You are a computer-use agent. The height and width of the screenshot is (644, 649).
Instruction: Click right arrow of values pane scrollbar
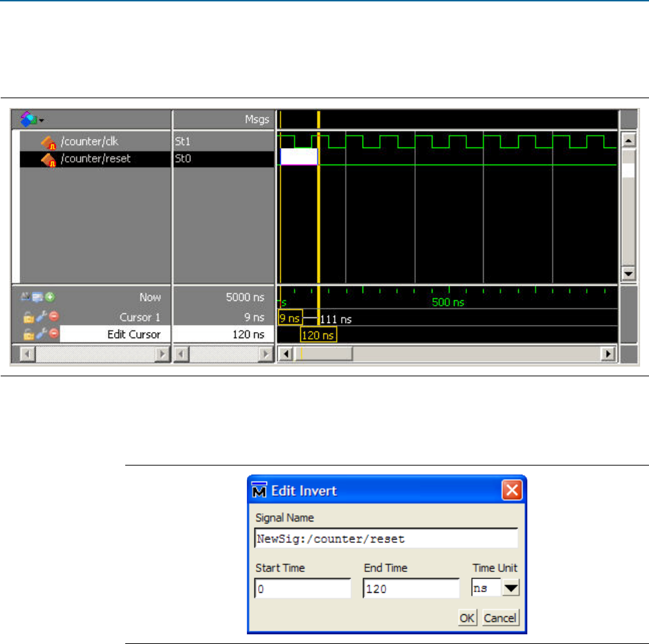tap(266, 354)
